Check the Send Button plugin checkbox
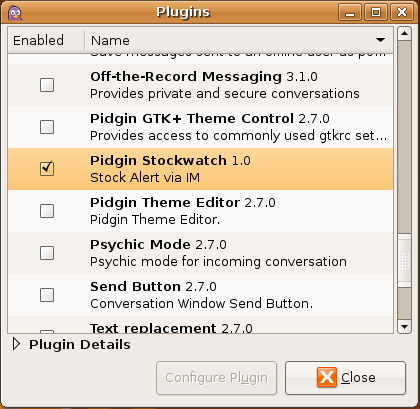Viewport: 420px width, 409px height. pyautogui.click(x=47, y=295)
